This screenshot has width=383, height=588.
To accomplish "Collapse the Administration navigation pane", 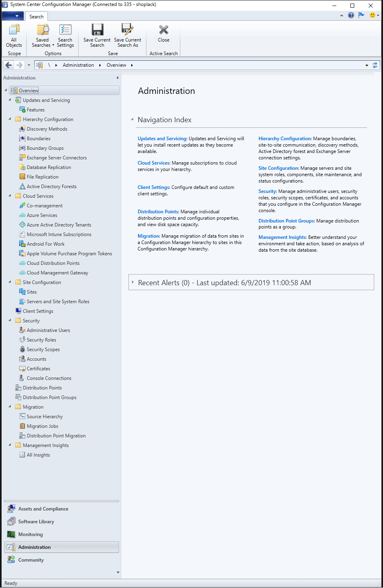I will point(117,78).
